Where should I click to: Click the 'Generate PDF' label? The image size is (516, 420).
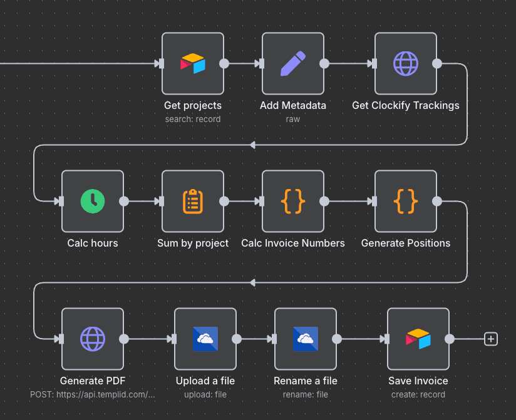pyautogui.click(x=93, y=381)
